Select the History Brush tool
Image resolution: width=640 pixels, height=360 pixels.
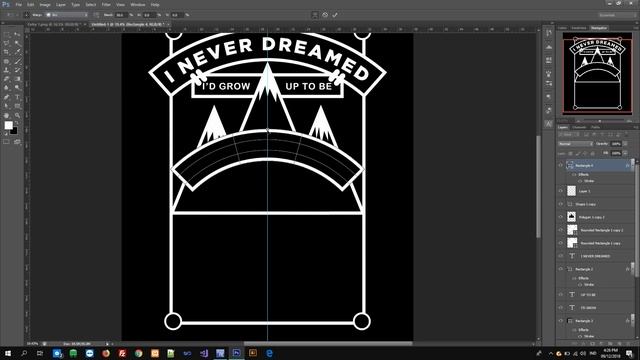17,70
